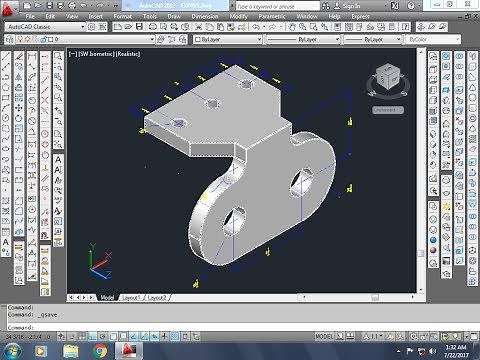
Task: Toggle Grid Display in the status bar
Action: 82,337
